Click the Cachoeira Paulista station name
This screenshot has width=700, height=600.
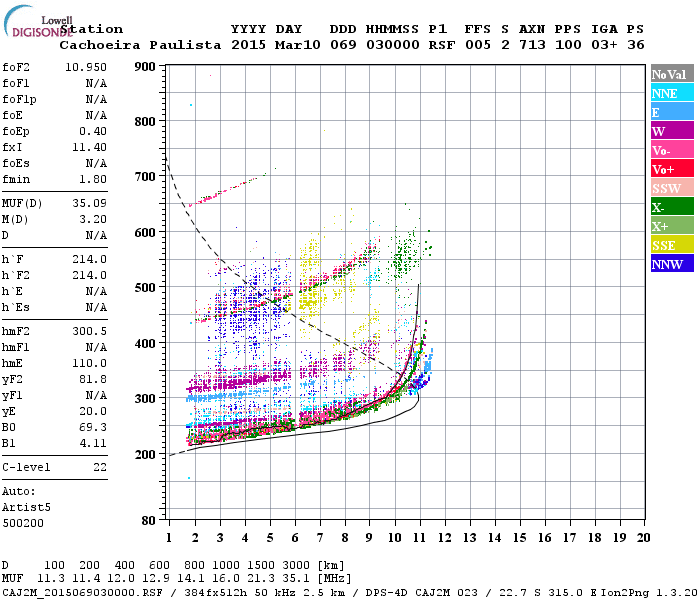click(140, 45)
